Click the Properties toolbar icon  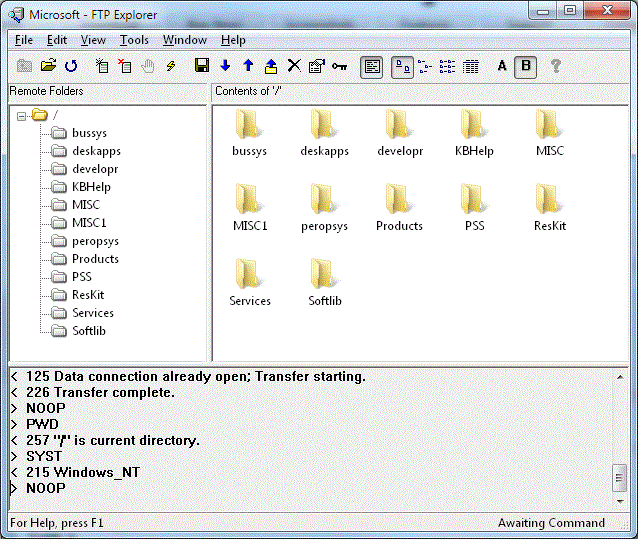point(317,66)
